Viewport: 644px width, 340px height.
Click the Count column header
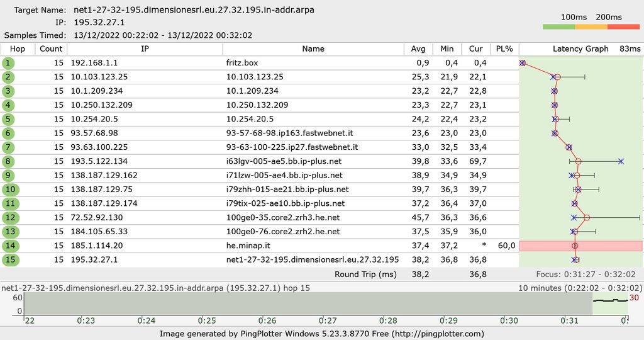51,49
